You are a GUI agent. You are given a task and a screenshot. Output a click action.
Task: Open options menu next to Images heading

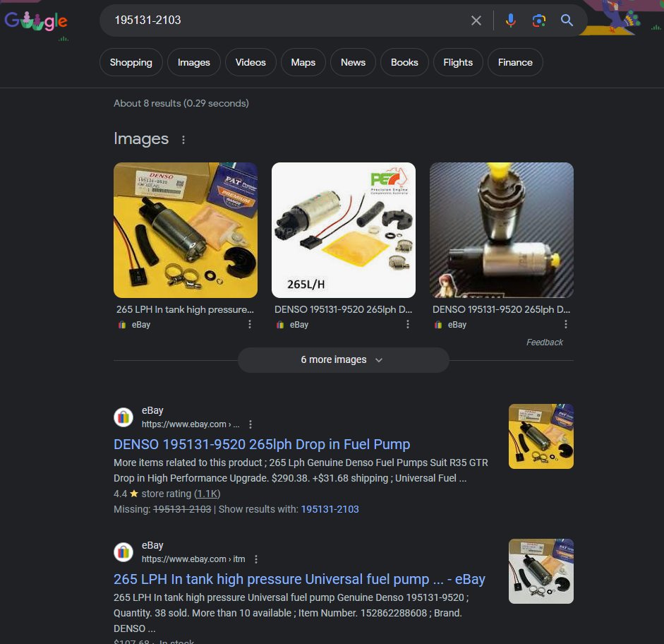[183, 140]
